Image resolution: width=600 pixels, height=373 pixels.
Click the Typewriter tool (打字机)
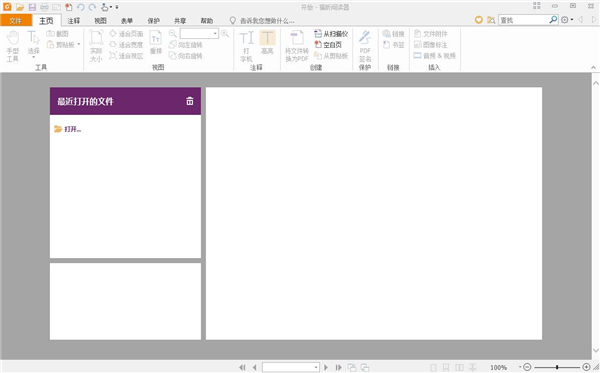click(246, 46)
